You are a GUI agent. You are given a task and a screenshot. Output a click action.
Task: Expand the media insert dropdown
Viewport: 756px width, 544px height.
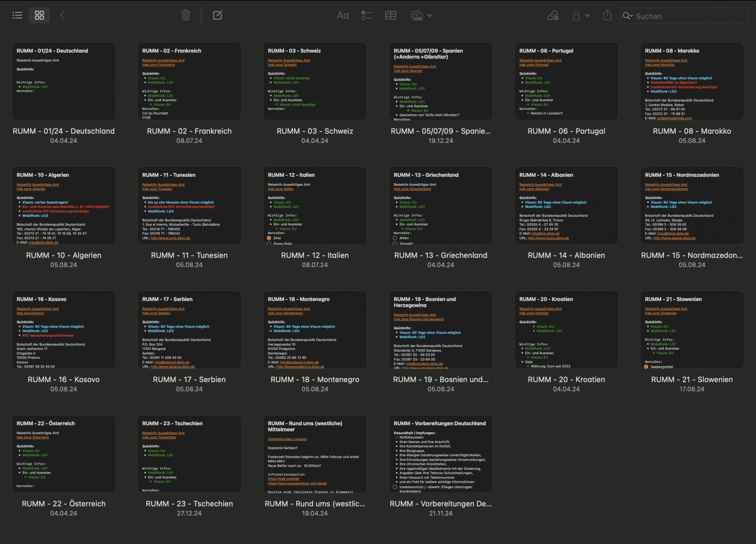click(x=429, y=15)
